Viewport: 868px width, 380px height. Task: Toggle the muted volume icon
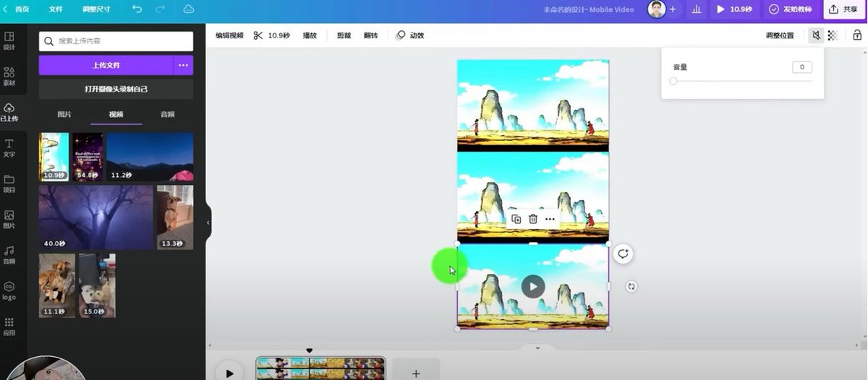point(816,35)
